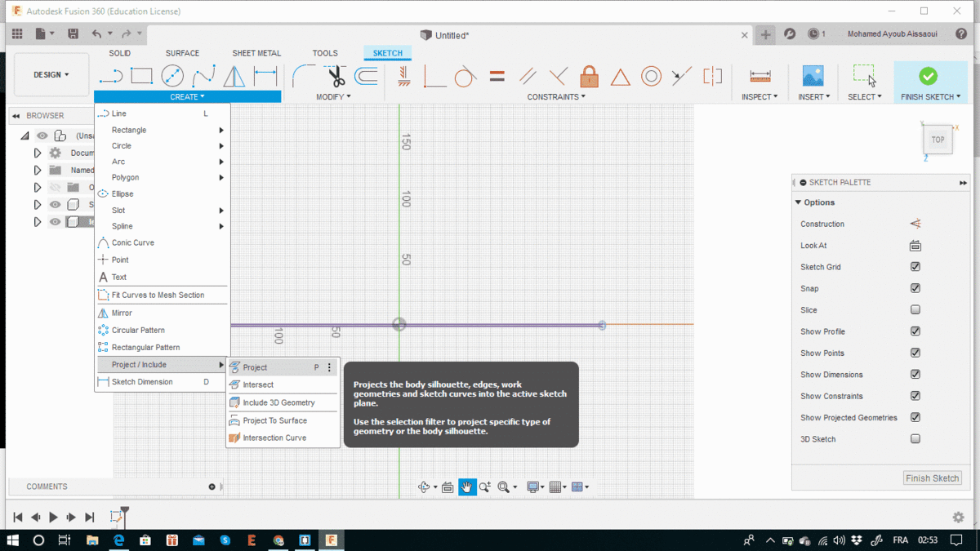Screen dimensions: 980x551
Task: Open the data panel grid icon
Action: coord(17,34)
